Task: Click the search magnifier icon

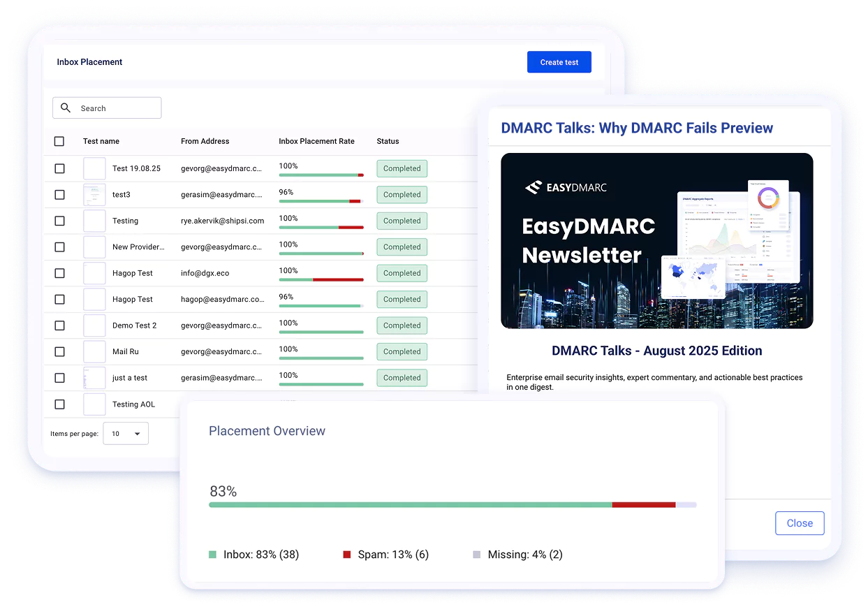Action: pyautogui.click(x=66, y=108)
